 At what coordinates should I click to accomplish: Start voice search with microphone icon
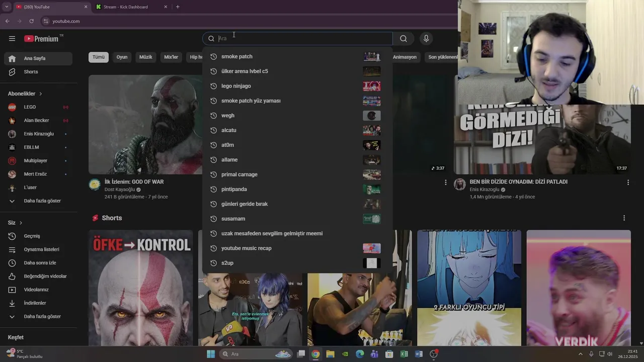point(426,39)
